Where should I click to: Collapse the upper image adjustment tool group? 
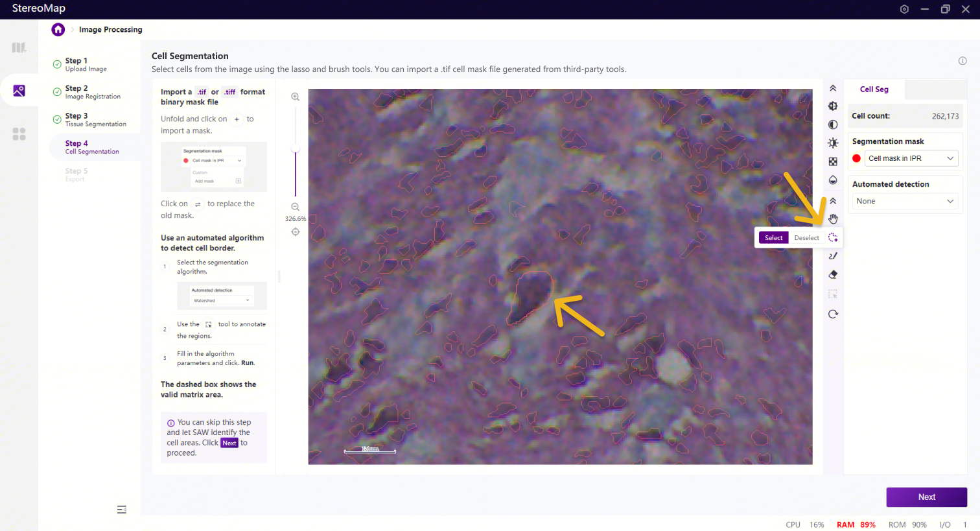pyautogui.click(x=833, y=88)
